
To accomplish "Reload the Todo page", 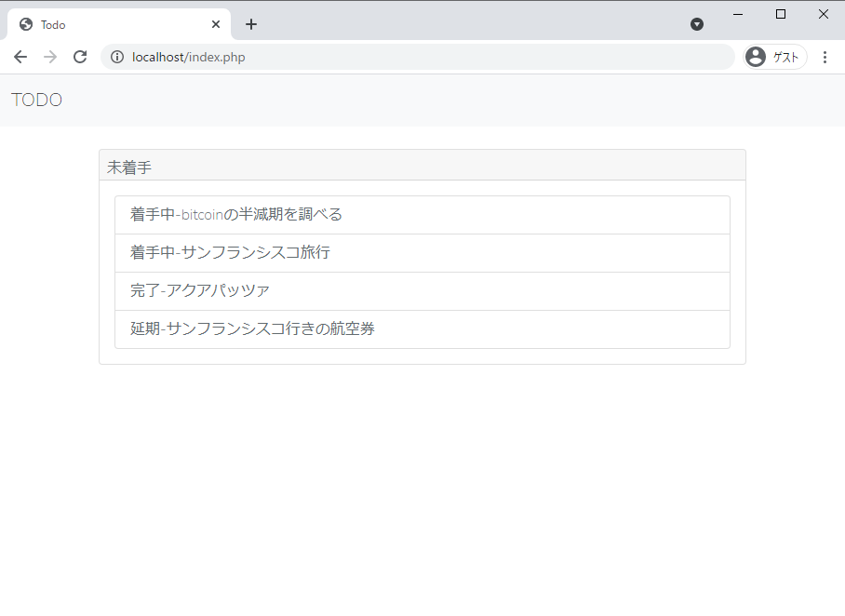I will pos(80,57).
